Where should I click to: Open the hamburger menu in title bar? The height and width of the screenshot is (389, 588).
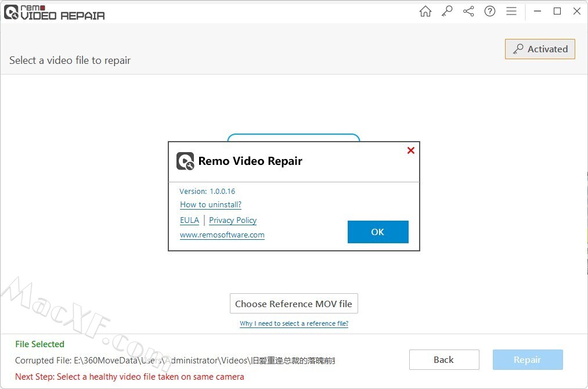click(x=511, y=12)
